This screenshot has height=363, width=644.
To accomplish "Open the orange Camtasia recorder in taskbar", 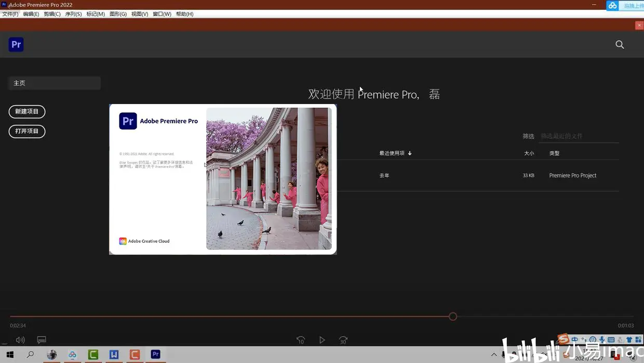I will tap(135, 355).
